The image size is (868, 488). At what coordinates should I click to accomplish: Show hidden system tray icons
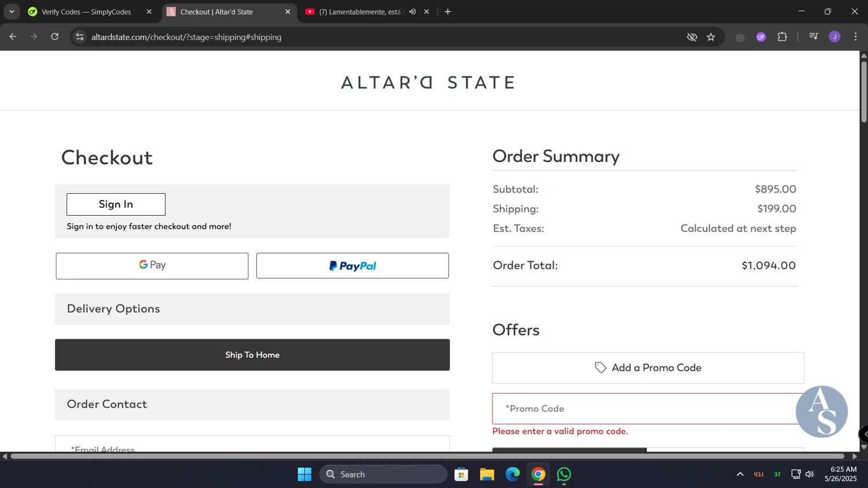[740, 474]
